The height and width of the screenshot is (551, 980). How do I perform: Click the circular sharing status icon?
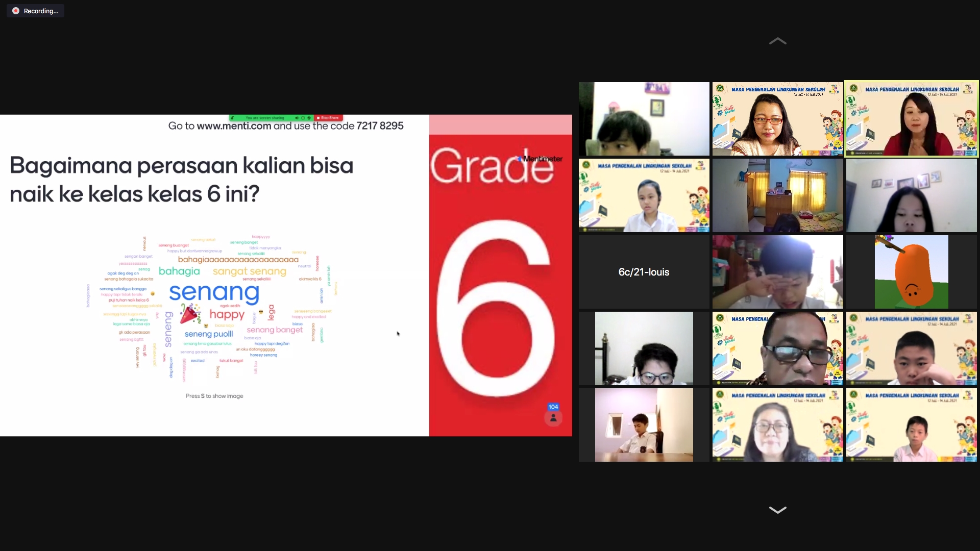pos(303,118)
